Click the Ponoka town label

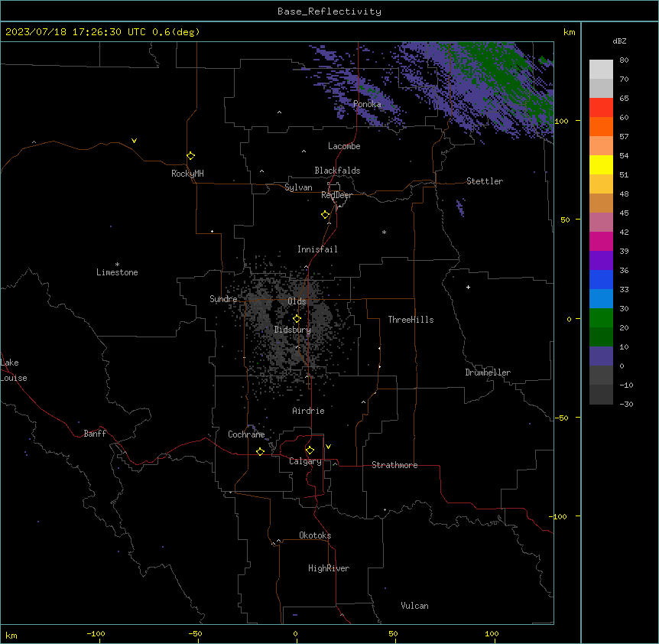367,104
